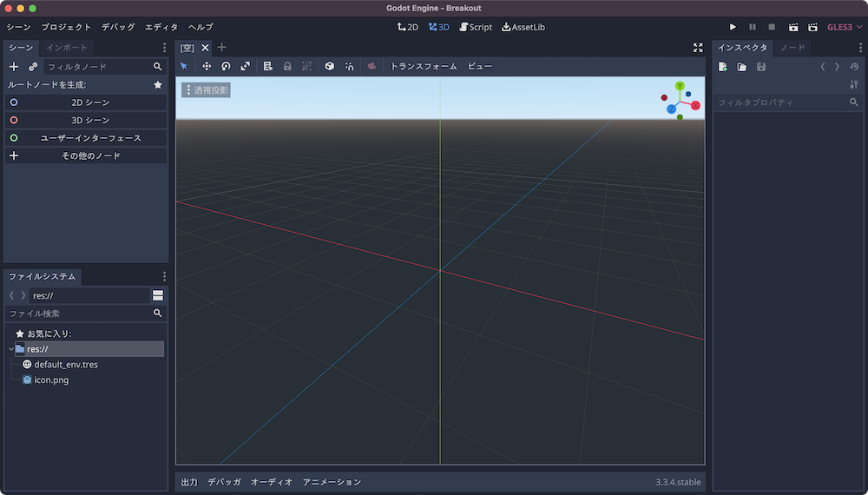Play the edited scene
The height and width of the screenshot is (495, 868).
793,27
